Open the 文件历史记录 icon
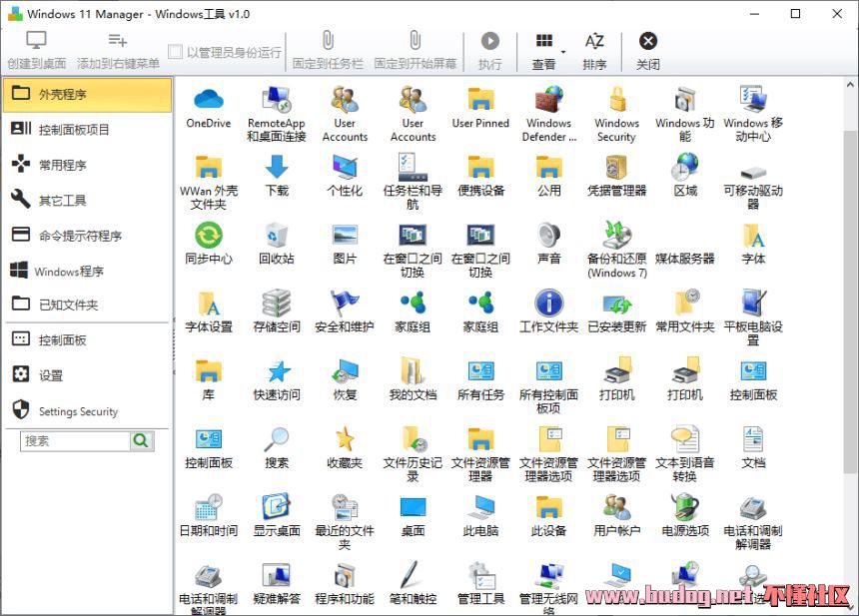Screen dimensions: 859x616 point(413,438)
